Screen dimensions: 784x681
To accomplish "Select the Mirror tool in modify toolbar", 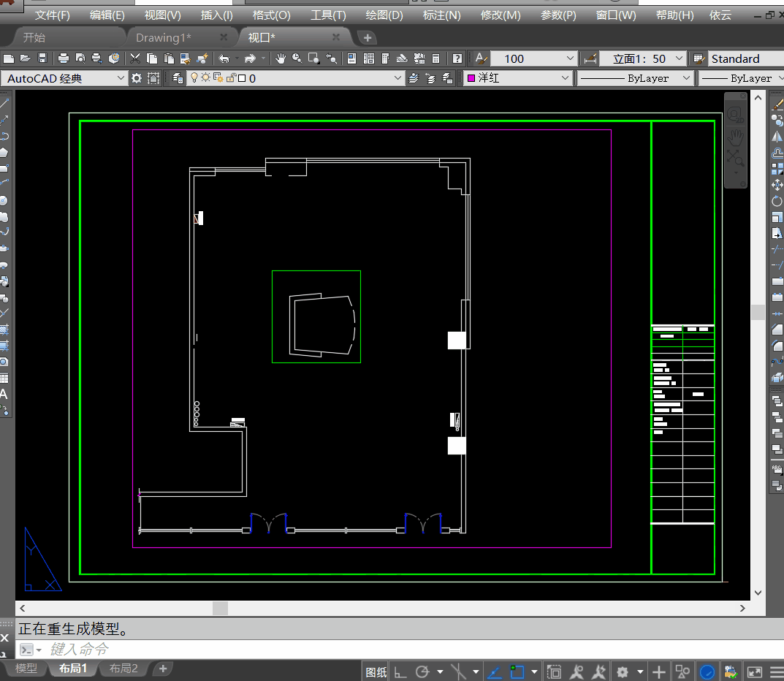I will point(777,137).
